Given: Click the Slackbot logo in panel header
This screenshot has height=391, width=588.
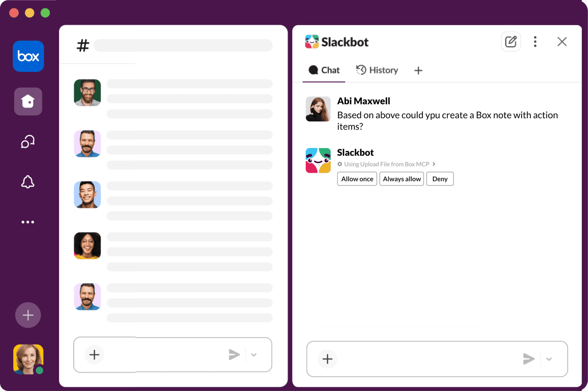Looking at the screenshot, I should (312, 42).
